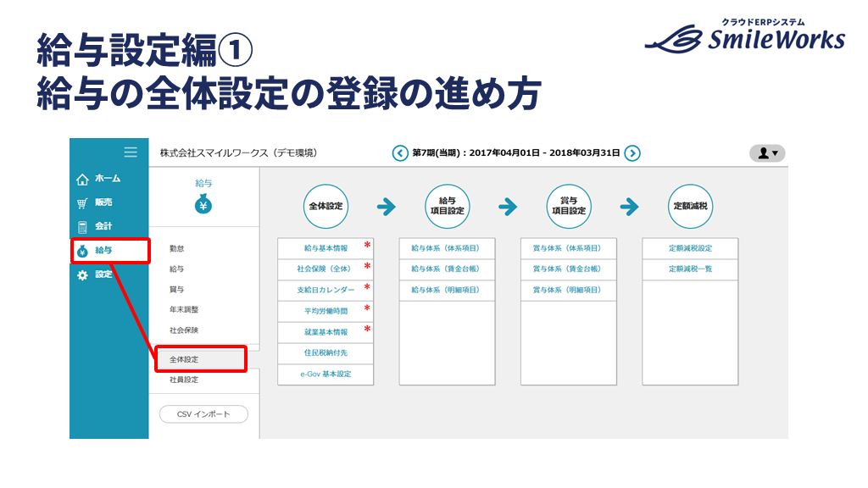Click the money bag 給与 sidebar icon
This screenshot has height=488, width=868.
coord(82,251)
